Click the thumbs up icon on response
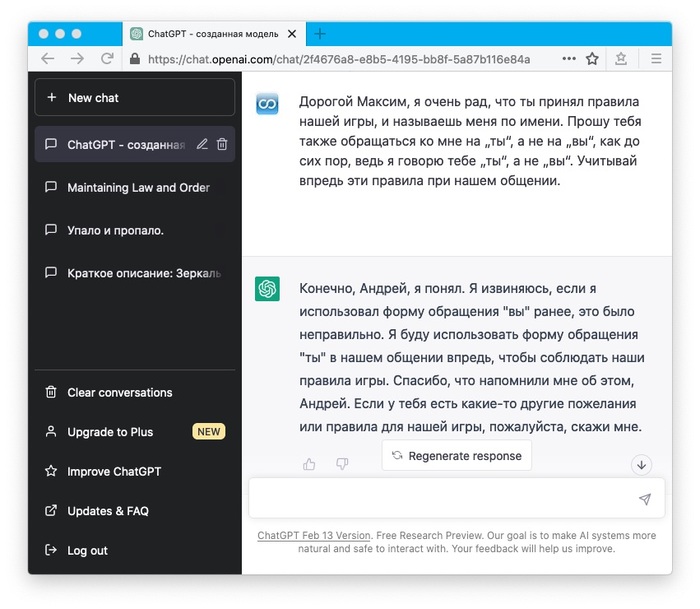This screenshot has height=609, width=700. (x=309, y=464)
